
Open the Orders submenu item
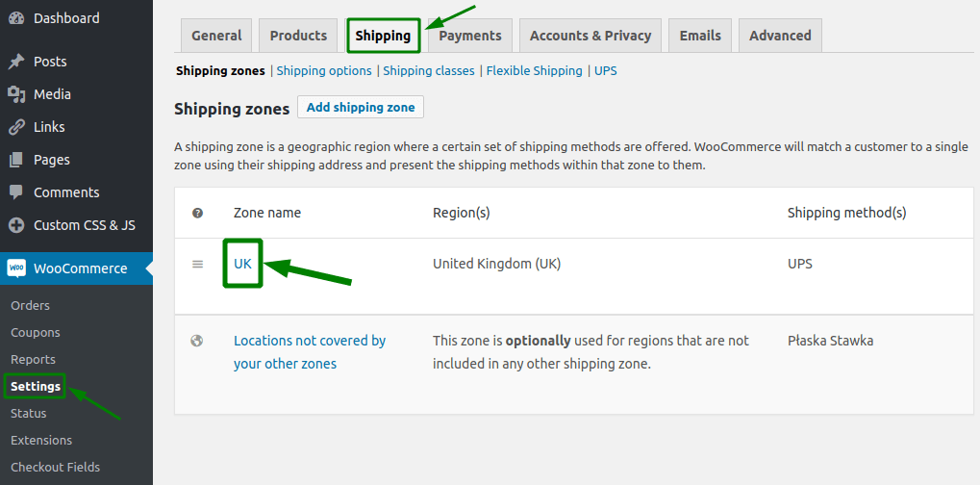[30, 306]
